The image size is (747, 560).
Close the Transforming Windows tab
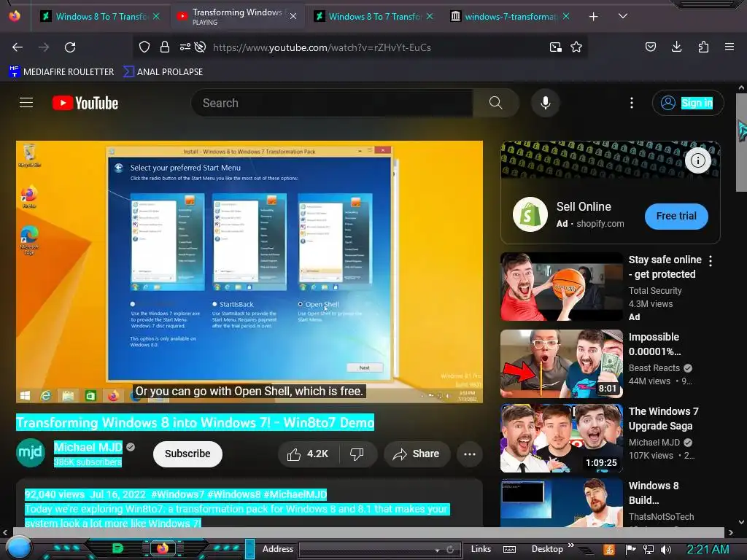point(293,17)
